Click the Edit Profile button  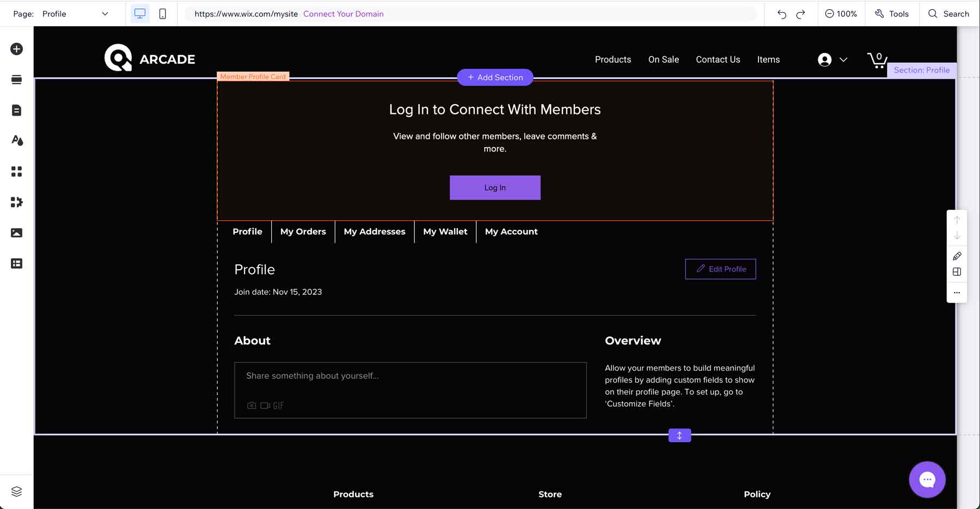point(720,269)
